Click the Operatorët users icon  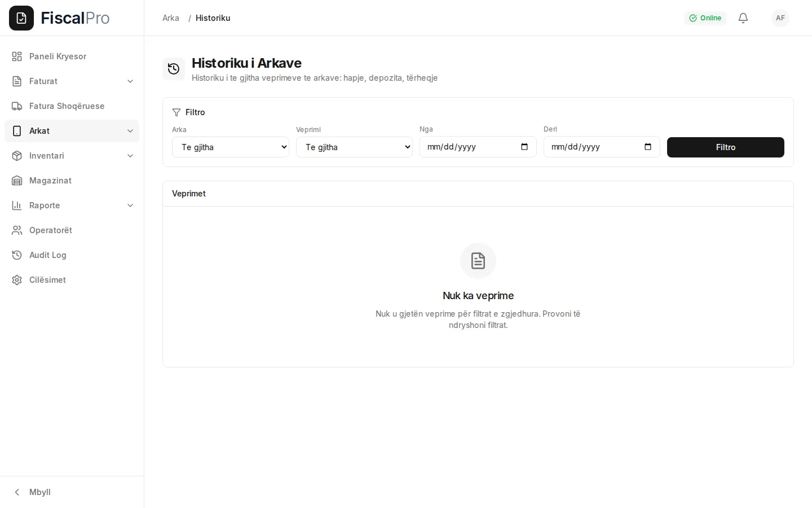tap(17, 230)
